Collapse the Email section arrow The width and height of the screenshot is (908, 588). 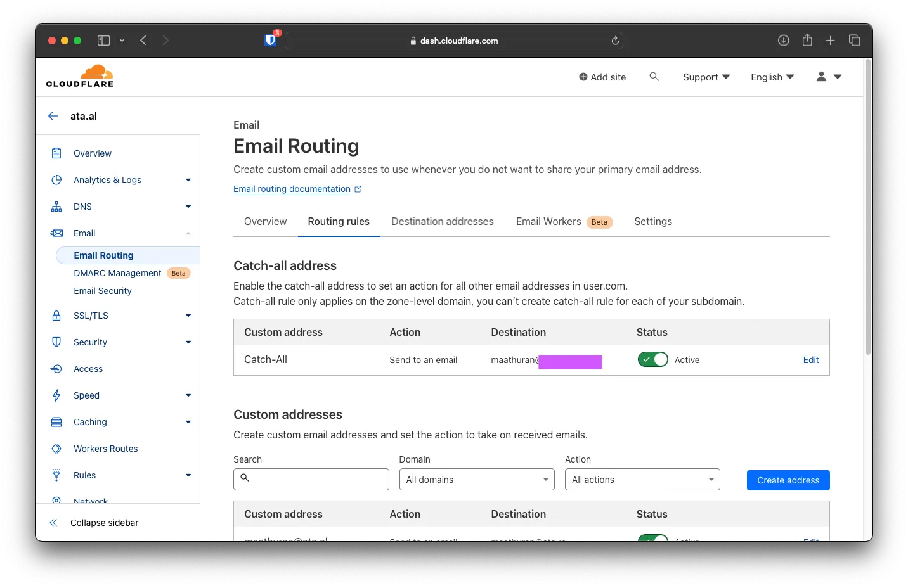click(188, 233)
